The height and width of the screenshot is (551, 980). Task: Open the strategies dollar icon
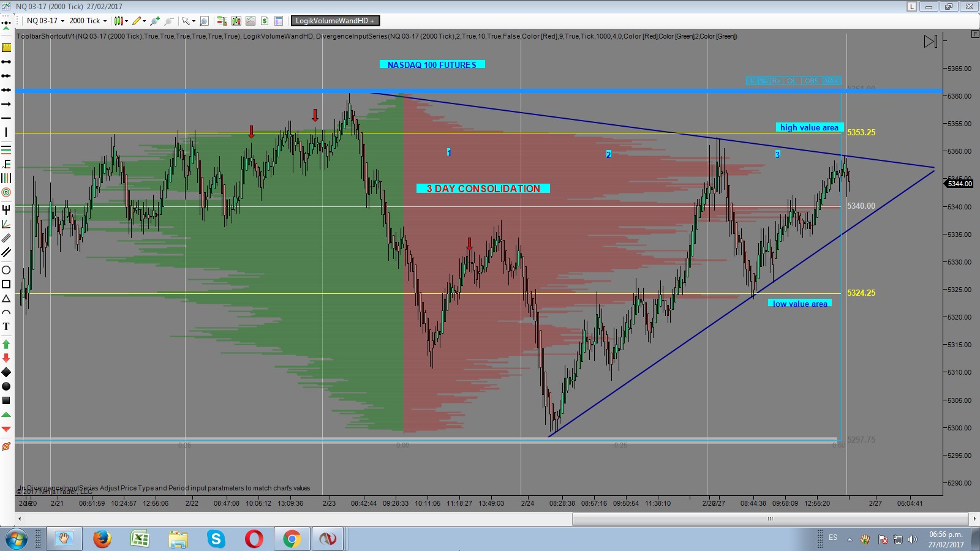pyautogui.click(x=265, y=21)
